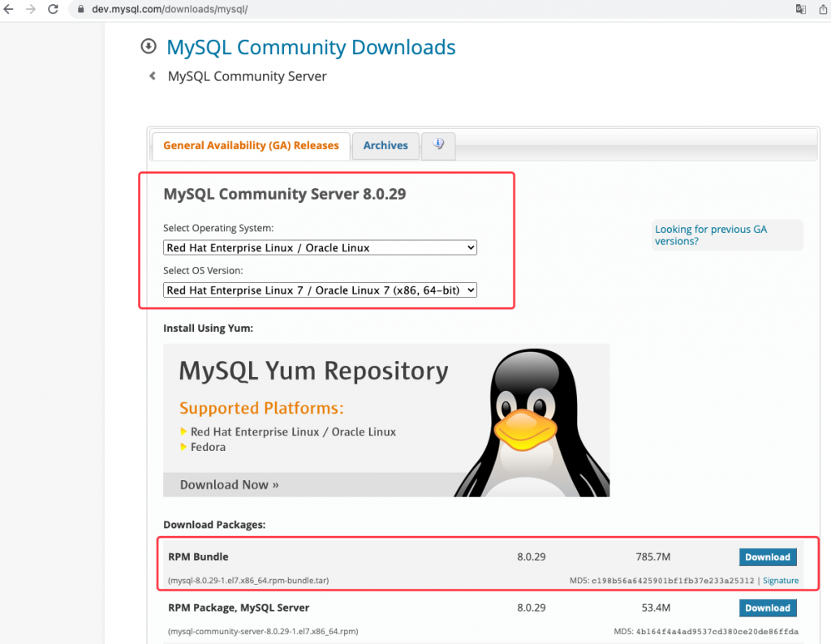The image size is (831, 644).
Task: Click the padlock icon before the URL
Action: tap(80, 9)
